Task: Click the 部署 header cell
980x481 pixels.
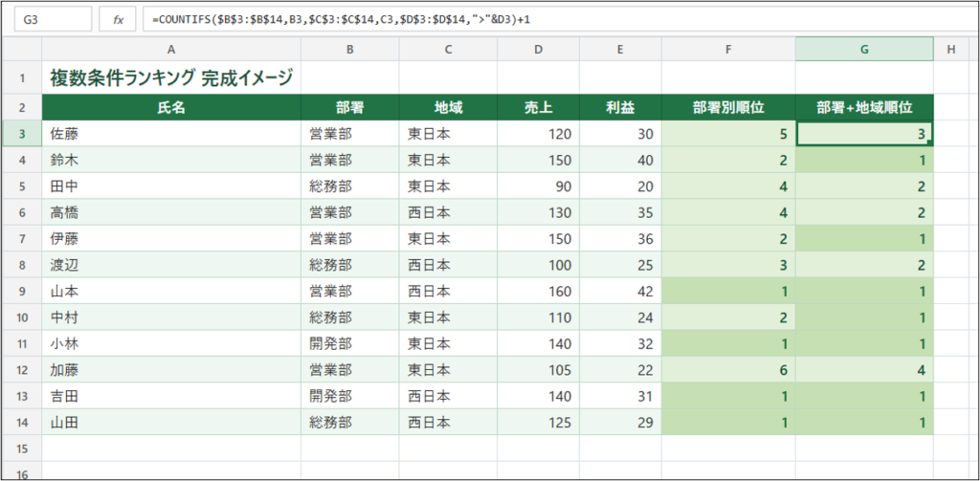Action: point(350,107)
